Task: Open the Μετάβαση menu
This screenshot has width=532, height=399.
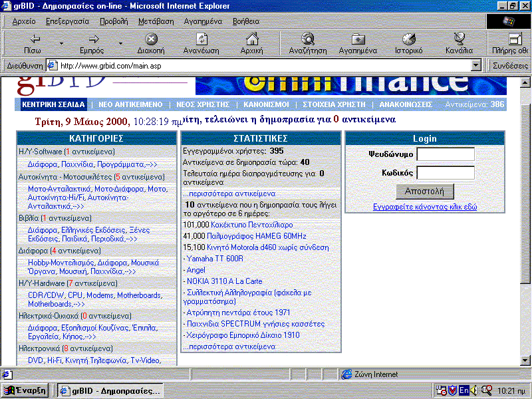Action: [156, 21]
